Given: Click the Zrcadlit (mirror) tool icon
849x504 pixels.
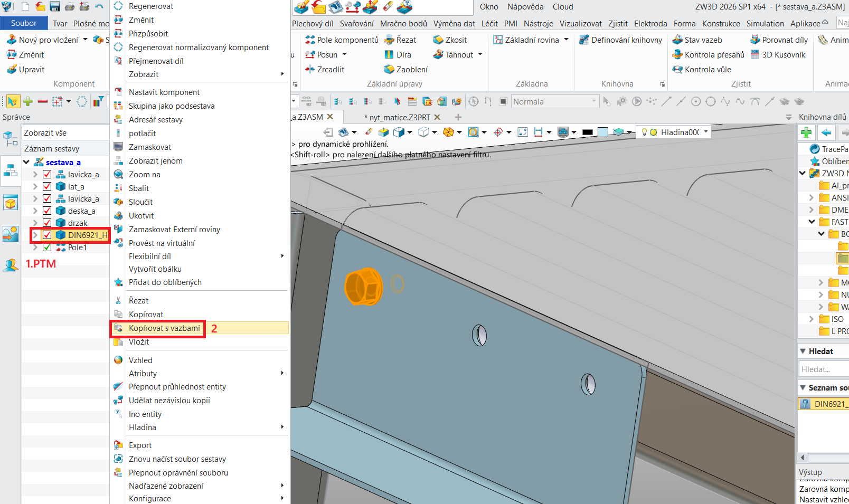Looking at the screenshot, I should point(310,70).
